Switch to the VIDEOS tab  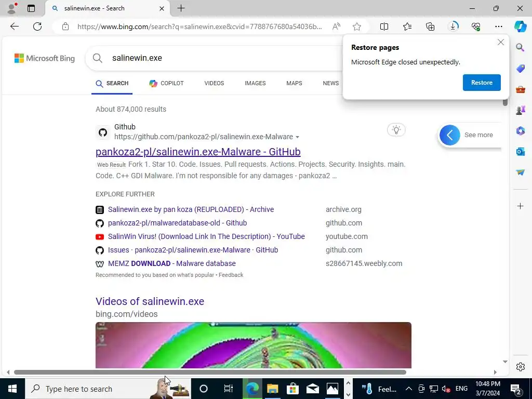214,84
